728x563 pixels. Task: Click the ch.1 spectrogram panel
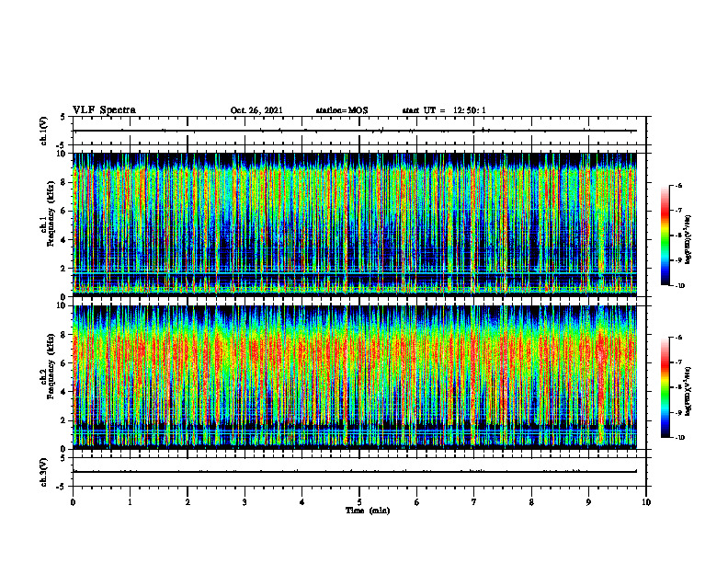[x=355, y=224]
